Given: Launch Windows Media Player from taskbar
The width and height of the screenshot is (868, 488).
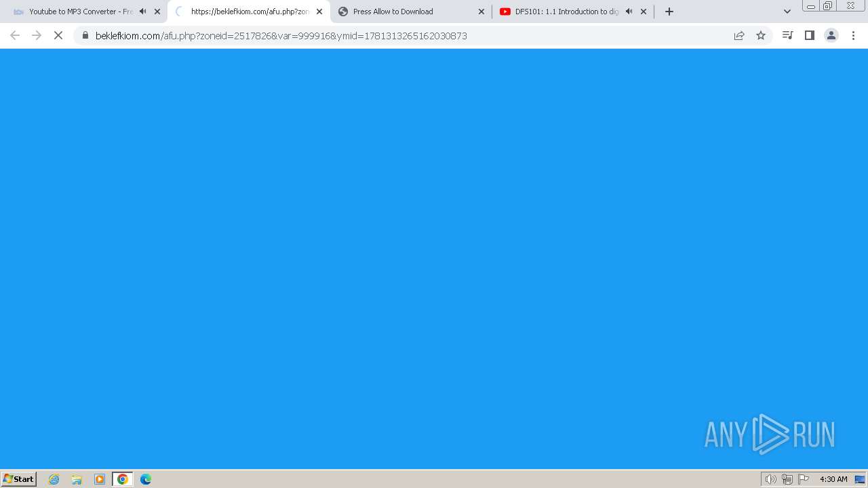Looking at the screenshot, I should (100, 479).
